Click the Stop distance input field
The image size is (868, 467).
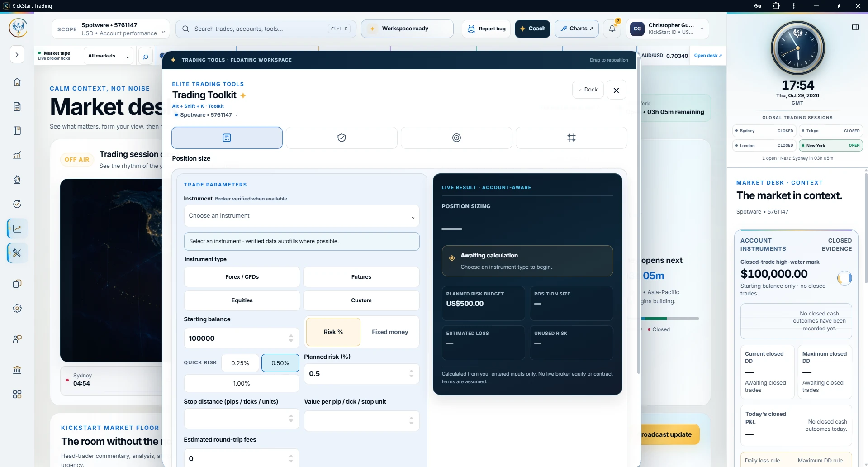242,419
